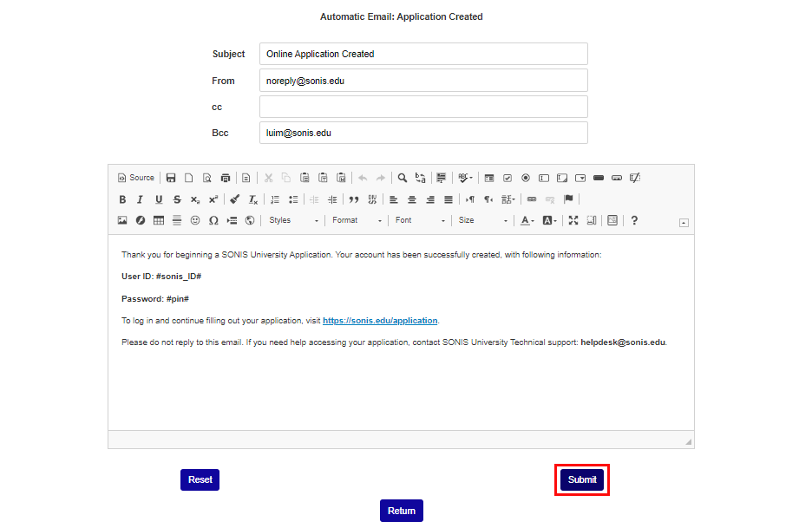Click inside the cc field
The width and height of the screenshot is (812, 528).
[x=423, y=106]
